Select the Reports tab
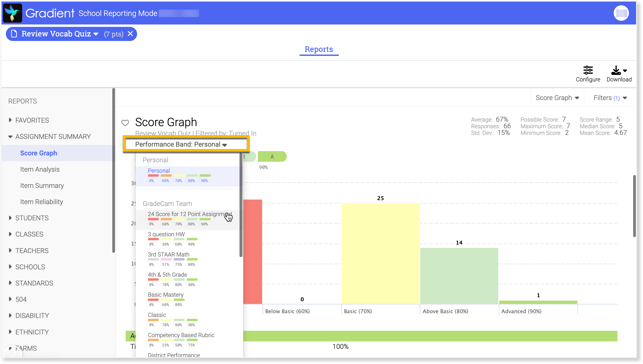The height and width of the screenshot is (364, 643). click(x=319, y=49)
